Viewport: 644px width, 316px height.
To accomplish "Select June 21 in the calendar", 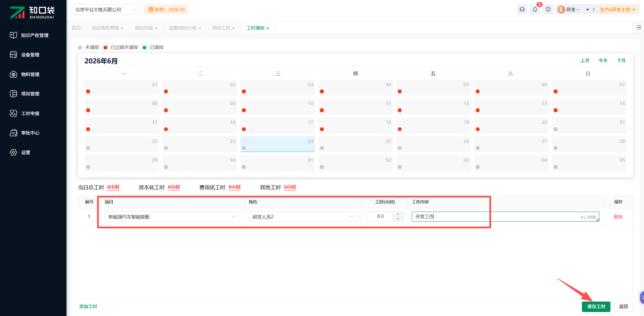I will (589, 125).
